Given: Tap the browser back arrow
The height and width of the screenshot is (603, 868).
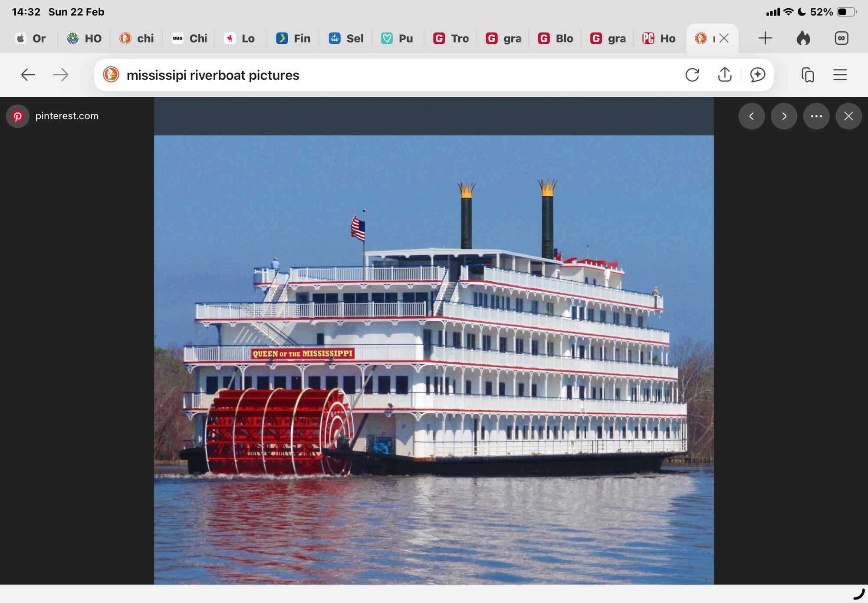Looking at the screenshot, I should click(x=28, y=75).
